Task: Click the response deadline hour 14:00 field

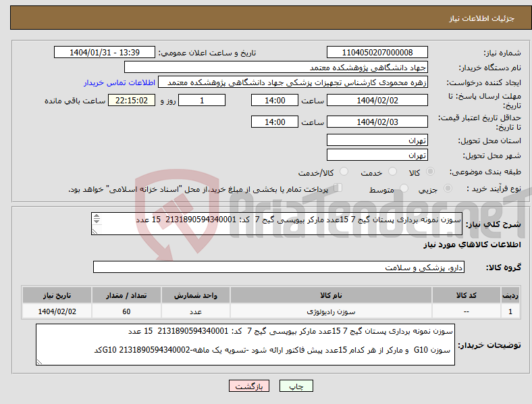Action: click(275, 100)
